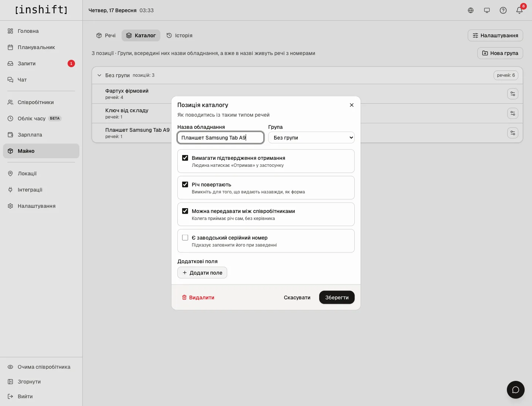Collapse the Без групи section chevron
This screenshot has width=532, height=406.
coord(99,75)
